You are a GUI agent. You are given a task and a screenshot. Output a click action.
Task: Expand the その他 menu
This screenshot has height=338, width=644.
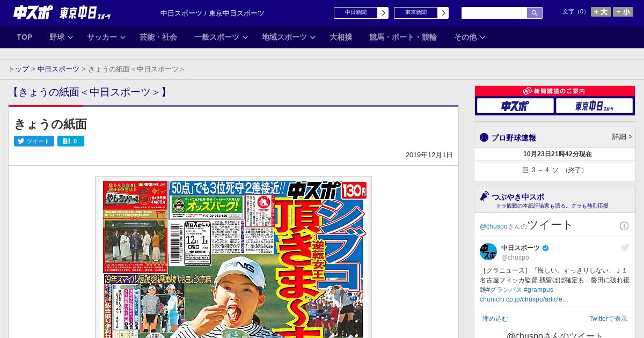(470, 37)
